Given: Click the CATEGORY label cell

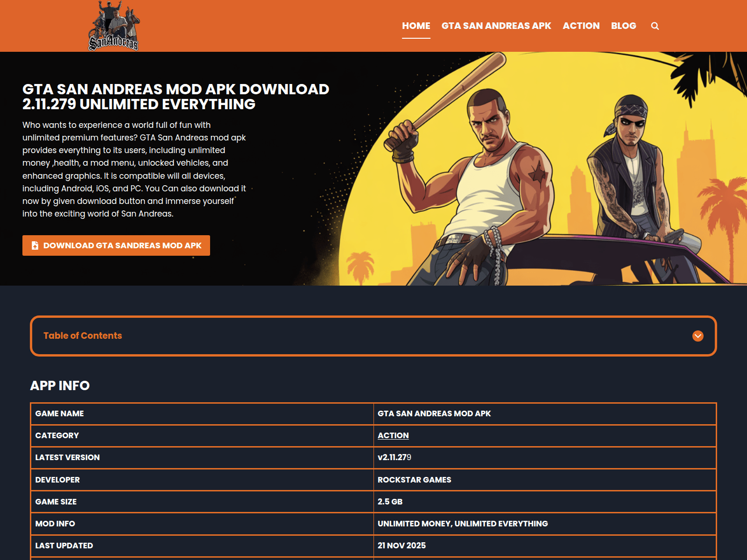Looking at the screenshot, I should 202,436.
